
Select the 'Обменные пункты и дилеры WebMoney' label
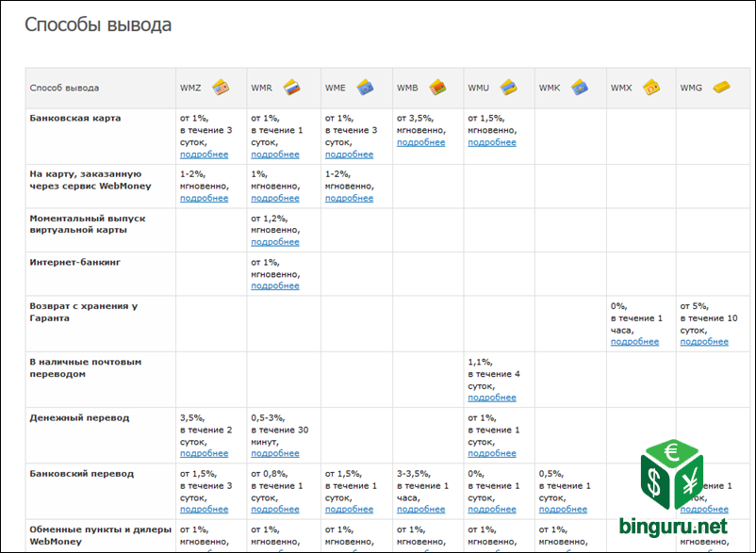click(x=100, y=536)
